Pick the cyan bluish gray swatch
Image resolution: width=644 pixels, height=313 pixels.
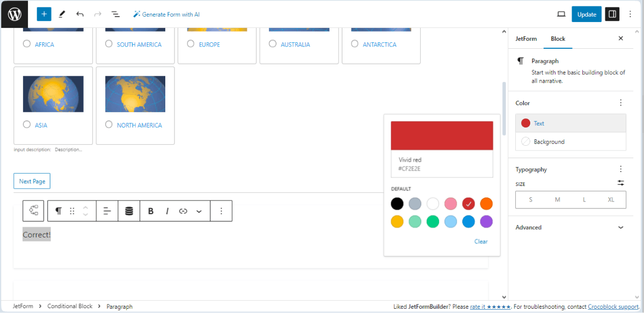pyautogui.click(x=415, y=204)
